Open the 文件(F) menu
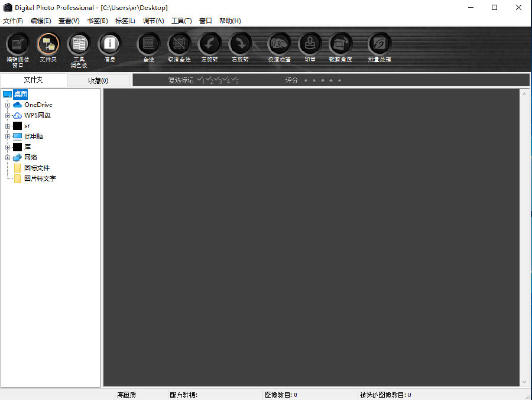This screenshot has height=400, width=532. click(x=13, y=21)
